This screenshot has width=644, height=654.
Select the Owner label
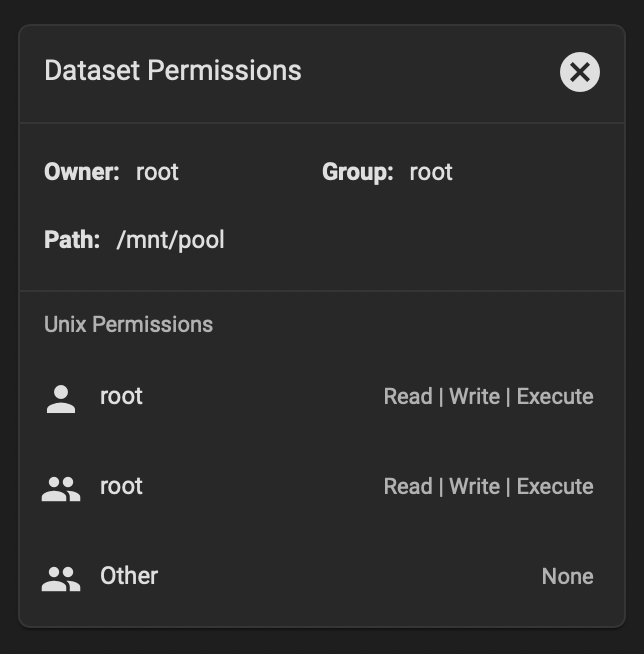tap(82, 172)
